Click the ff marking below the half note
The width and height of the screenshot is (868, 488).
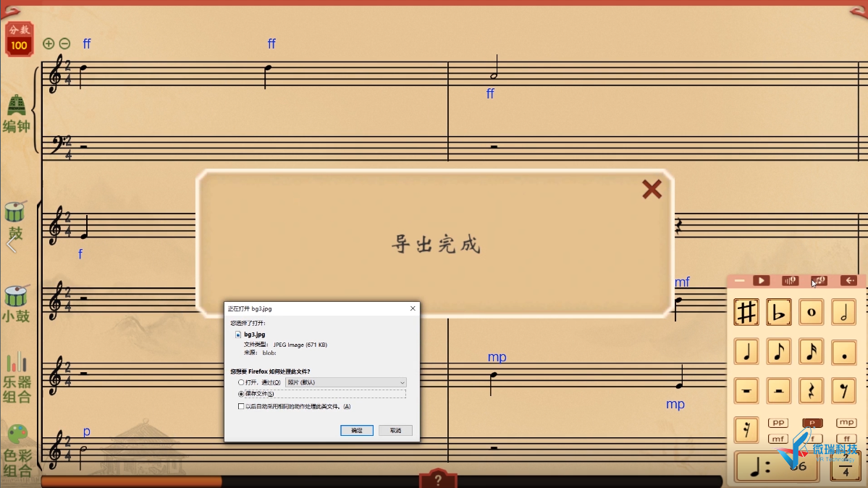click(x=490, y=93)
